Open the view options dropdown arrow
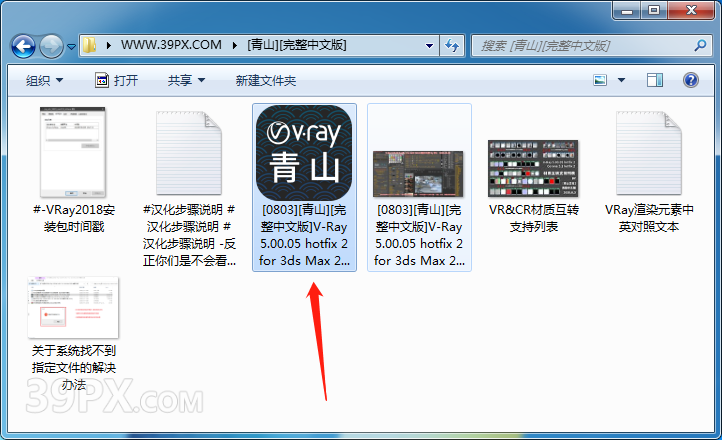The width and height of the screenshot is (722, 440). click(x=621, y=80)
